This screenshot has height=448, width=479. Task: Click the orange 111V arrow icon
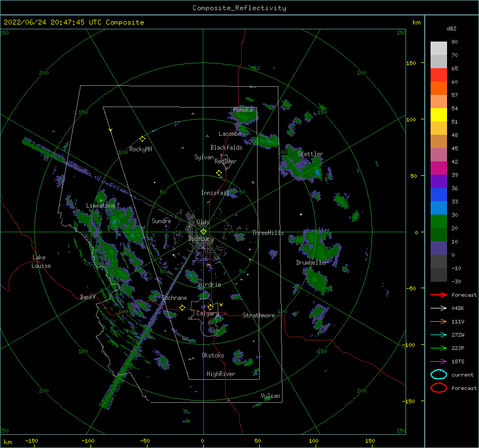pyautogui.click(x=439, y=321)
